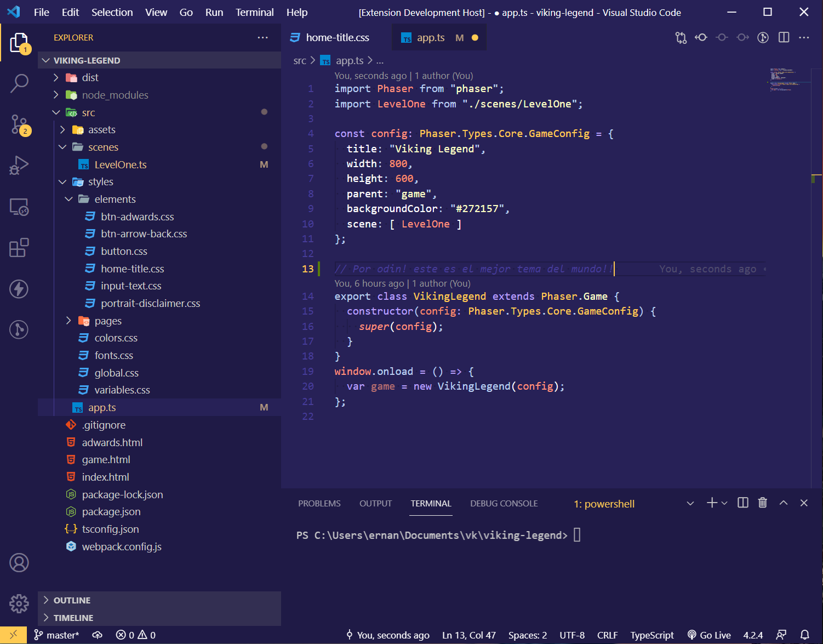Click the compare changes icon in editor toolbar
Viewport: 823px width, 644px height.
pyautogui.click(x=681, y=37)
